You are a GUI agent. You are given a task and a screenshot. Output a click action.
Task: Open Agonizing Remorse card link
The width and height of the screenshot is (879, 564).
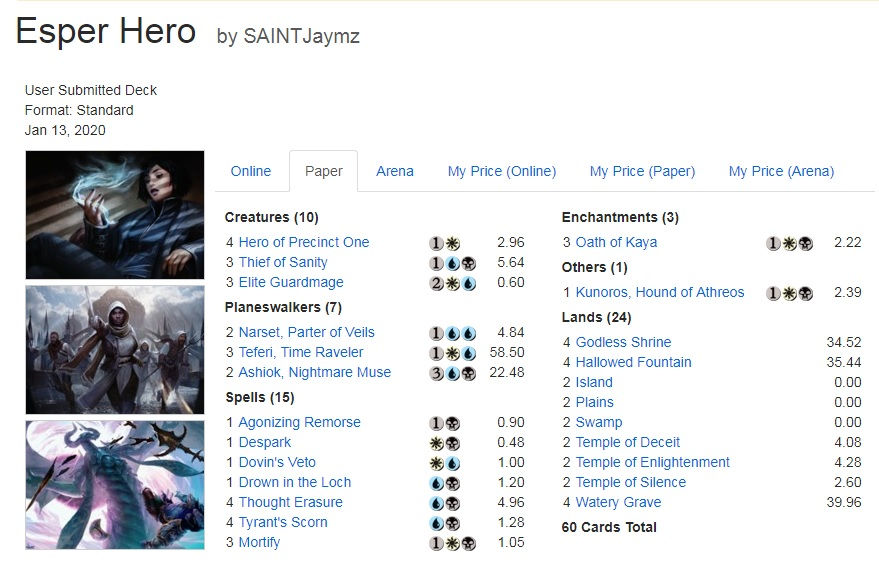point(299,422)
